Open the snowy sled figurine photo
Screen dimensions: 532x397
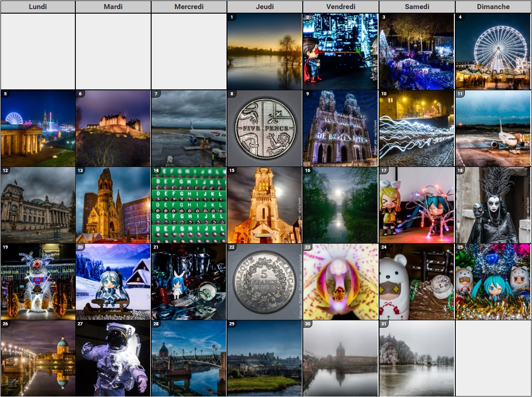113,282
